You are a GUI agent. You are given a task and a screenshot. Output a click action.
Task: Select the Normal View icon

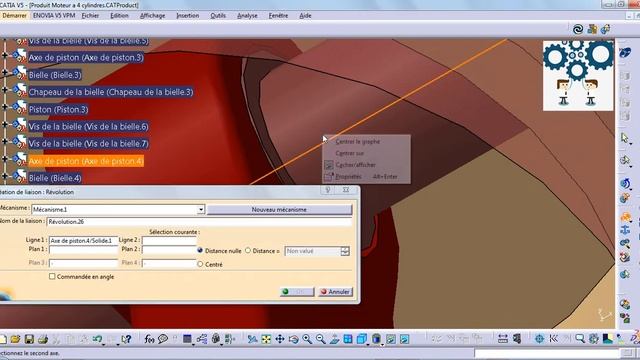[334, 339]
